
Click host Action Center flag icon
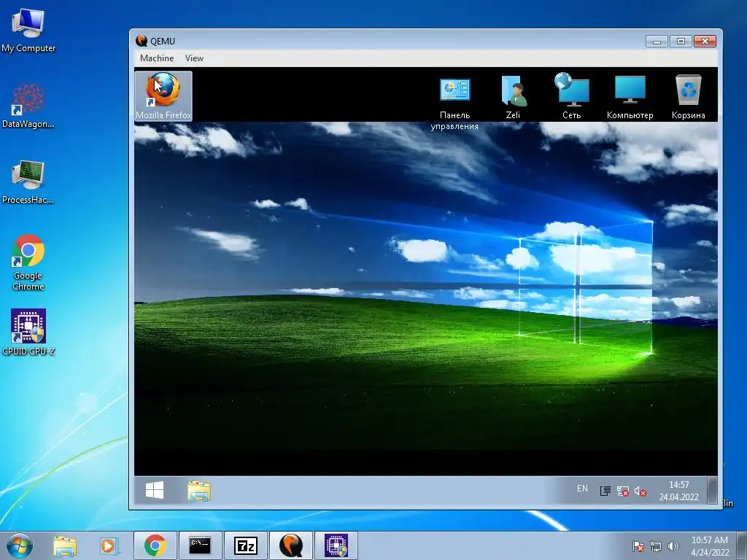point(638,546)
